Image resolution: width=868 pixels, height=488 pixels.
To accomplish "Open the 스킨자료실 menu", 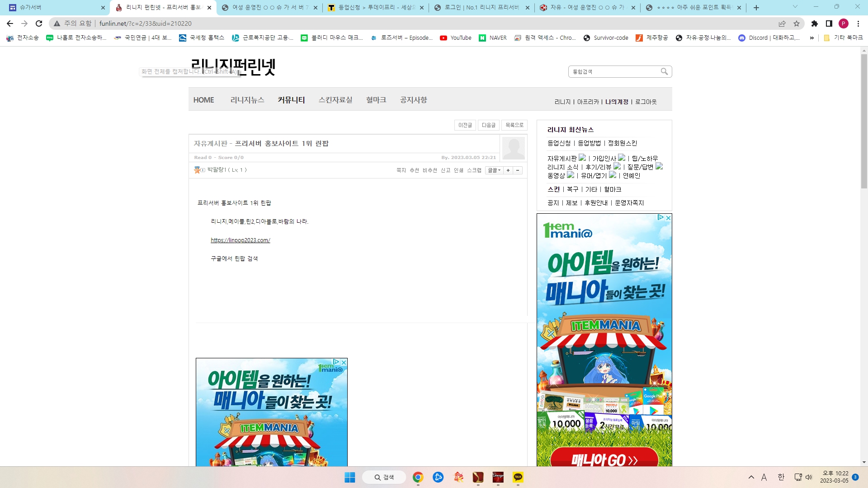I will (335, 100).
